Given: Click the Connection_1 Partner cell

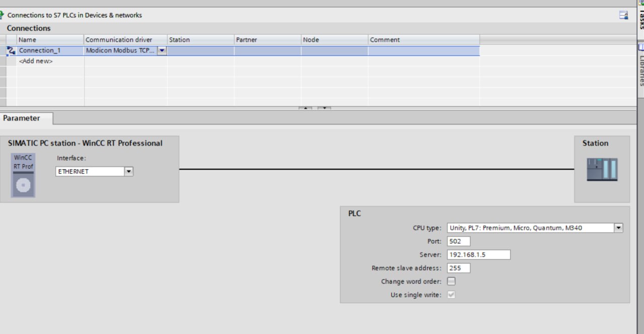Looking at the screenshot, I should (268, 50).
